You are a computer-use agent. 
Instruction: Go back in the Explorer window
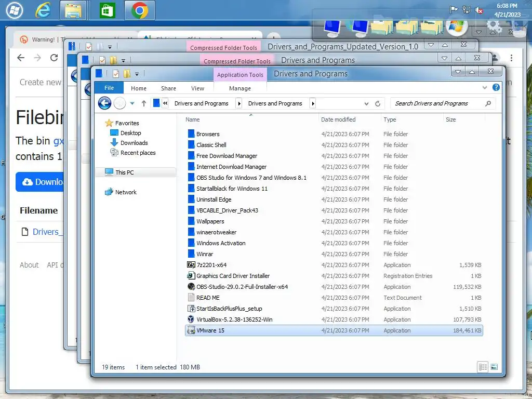[104, 103]
